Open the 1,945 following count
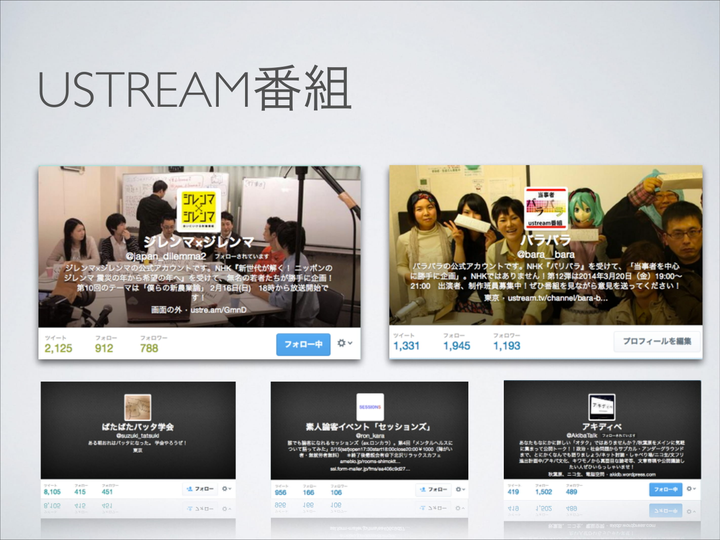 click(456, 346)
